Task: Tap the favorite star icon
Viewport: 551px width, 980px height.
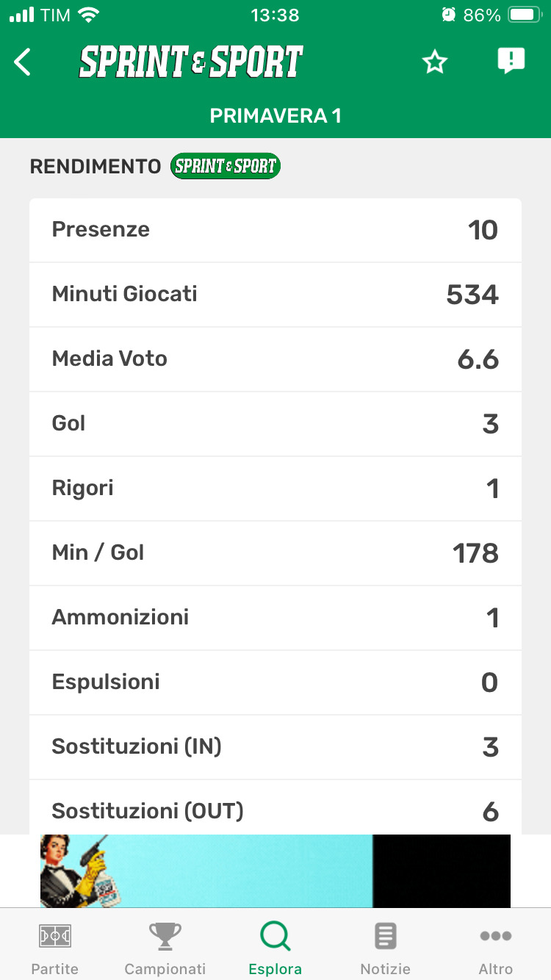Action: coord(435,62)
